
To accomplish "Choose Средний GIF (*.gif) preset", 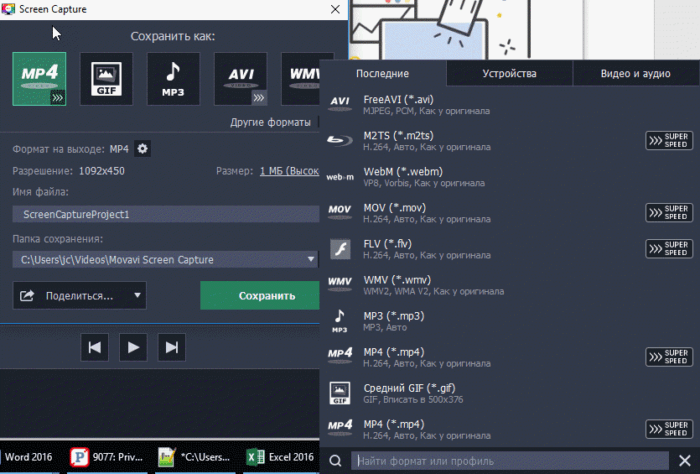I will pos(510,393).
